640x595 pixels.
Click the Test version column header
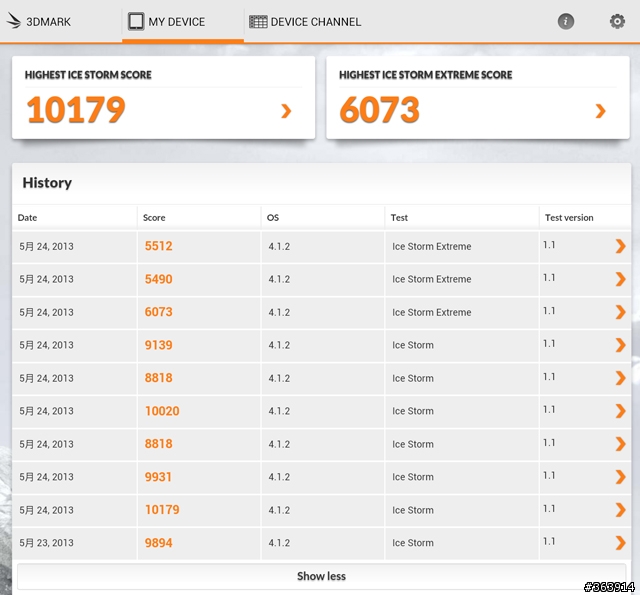(x=569, y=218)
